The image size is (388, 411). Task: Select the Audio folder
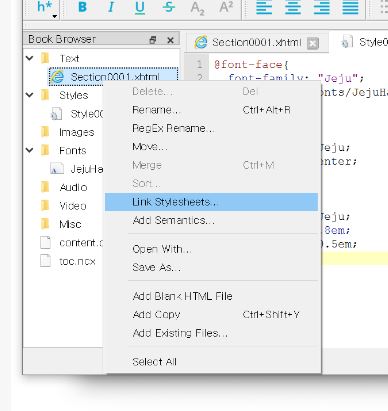coord(65,187)
